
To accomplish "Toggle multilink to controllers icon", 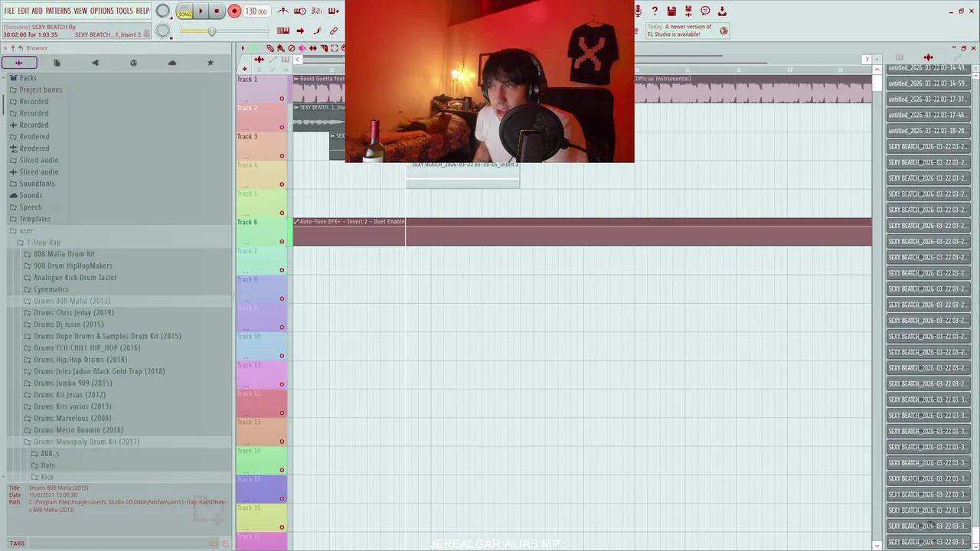I will pos(334,31).
